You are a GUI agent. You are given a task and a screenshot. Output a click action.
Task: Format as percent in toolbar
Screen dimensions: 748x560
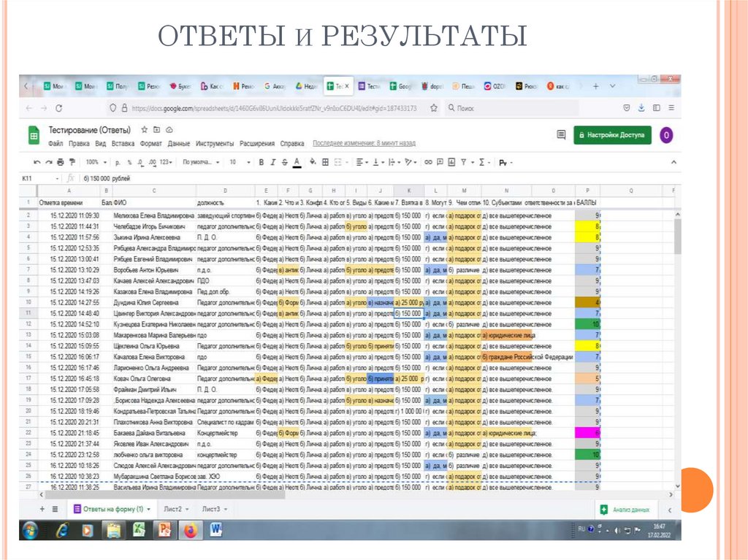(x=129, y=163)
